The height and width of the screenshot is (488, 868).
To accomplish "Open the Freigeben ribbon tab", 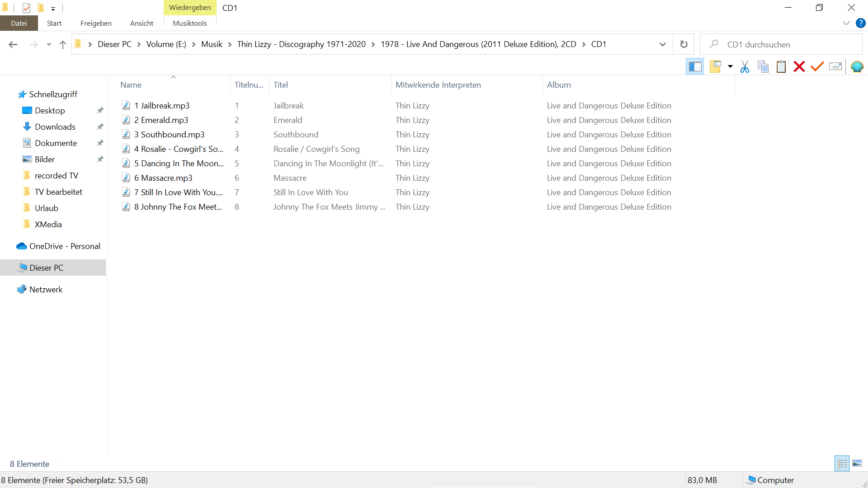I will (x=96, y=23).
